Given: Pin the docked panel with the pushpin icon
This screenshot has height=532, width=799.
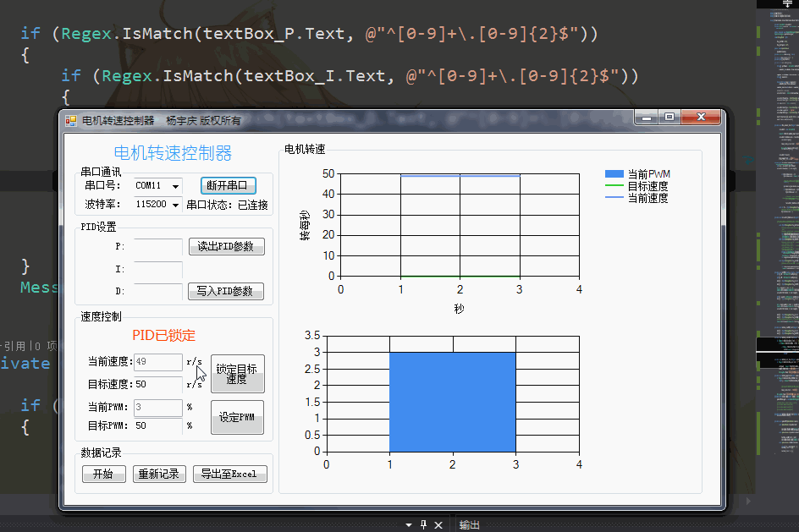Looking at the screenshot, I should click(x=424, y=525).
